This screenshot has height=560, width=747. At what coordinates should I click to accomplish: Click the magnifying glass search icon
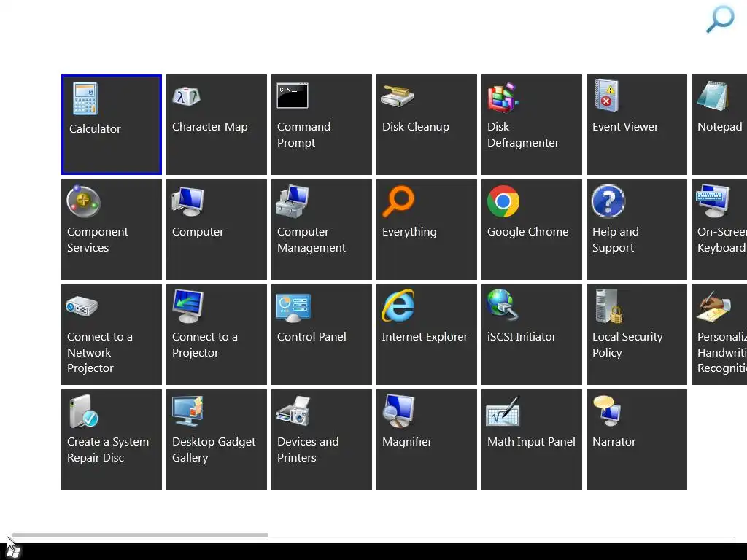click(720, 19)
